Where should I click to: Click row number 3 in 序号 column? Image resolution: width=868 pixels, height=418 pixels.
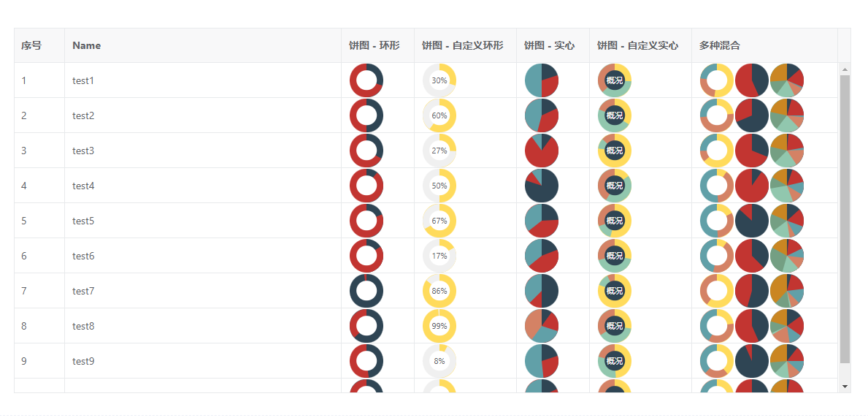pyautogui.click(x=24, y=151)
